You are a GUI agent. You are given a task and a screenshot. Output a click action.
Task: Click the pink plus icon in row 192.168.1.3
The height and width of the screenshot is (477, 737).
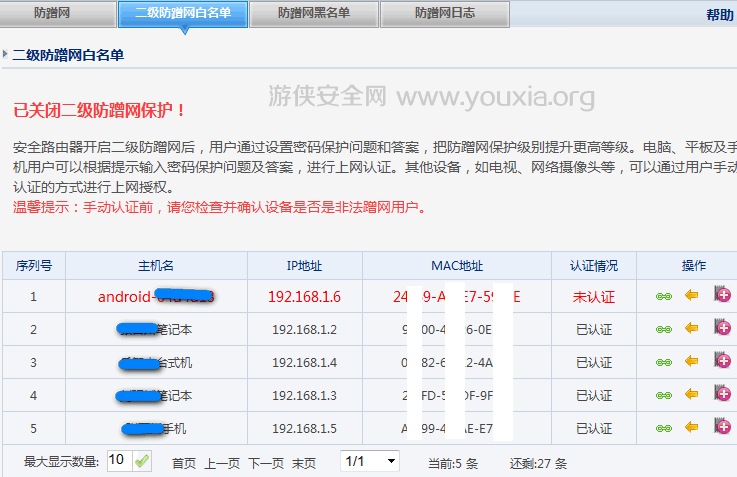click(x=722, y=393)
